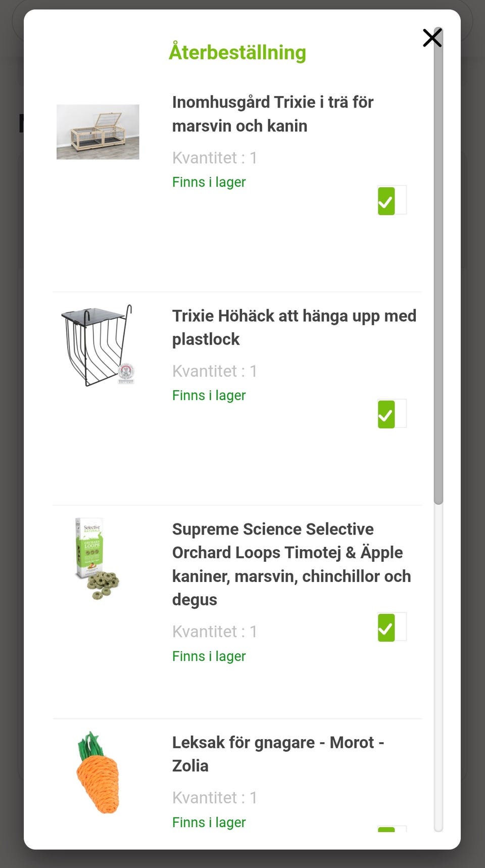This screenshot has height=868, width=485.
Task: Close the Återbeställning dialog with X
Action: coord(432,38)
